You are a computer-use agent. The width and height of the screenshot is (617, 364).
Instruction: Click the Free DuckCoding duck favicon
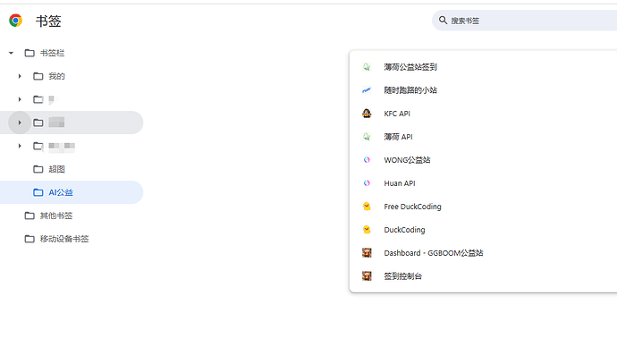367,207
